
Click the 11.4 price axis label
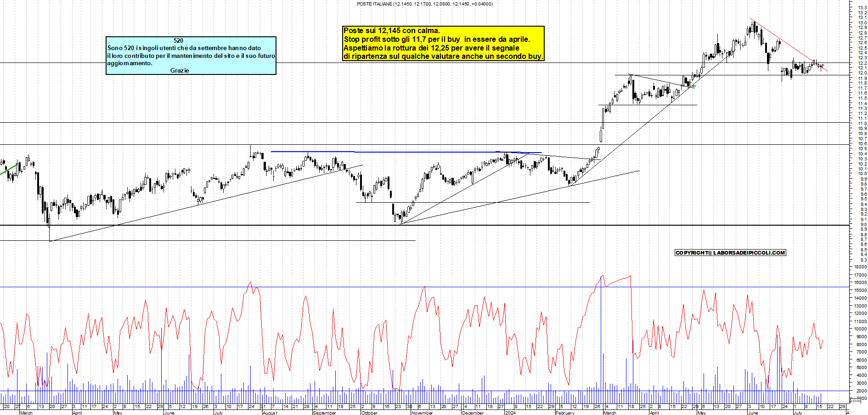[862, 103]
